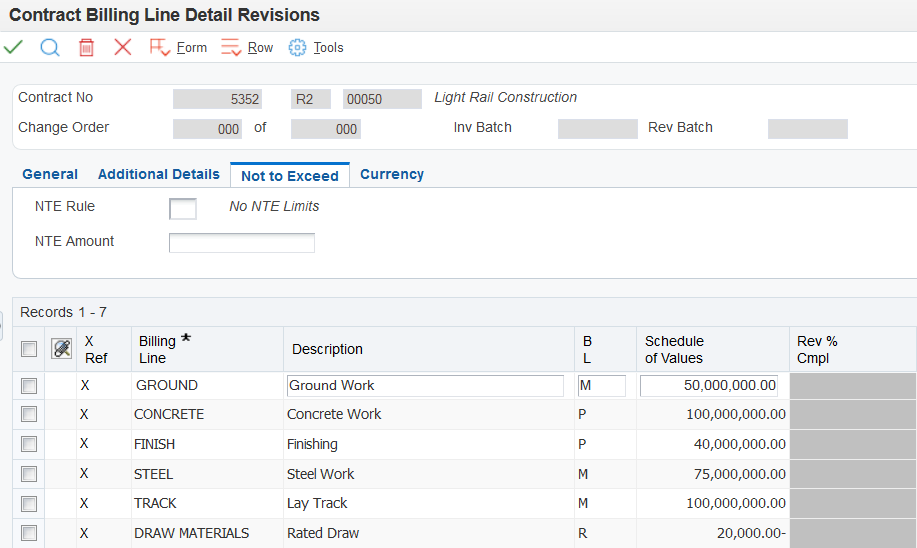Click the GROUND billing line cell
Viewport: 917px width, 548px height.
tap(207, 386)
